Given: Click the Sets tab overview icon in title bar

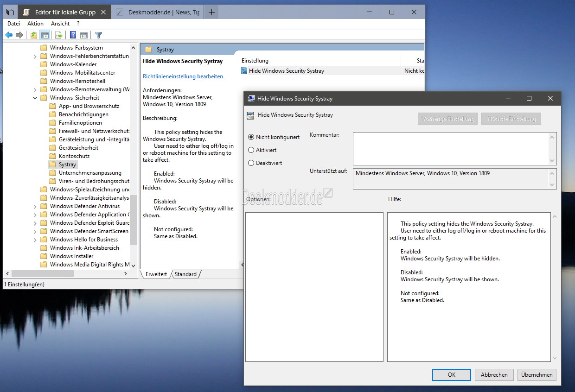Looking at the screenshot, I should coord(10,12).
